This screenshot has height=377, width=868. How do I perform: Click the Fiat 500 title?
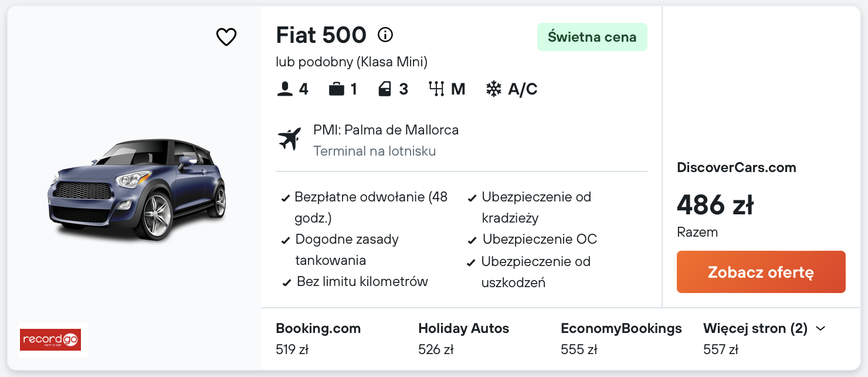[x=321, y=35]
